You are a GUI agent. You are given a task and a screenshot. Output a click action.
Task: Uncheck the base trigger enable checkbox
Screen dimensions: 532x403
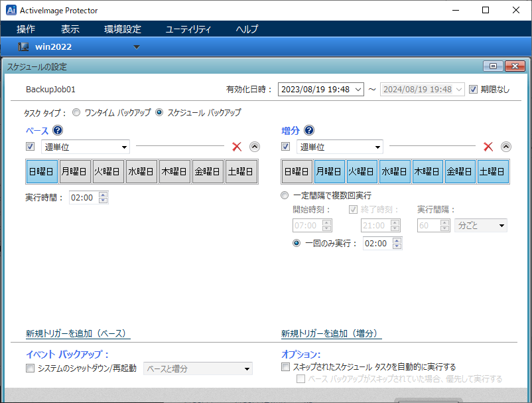[x=31, y=147]
